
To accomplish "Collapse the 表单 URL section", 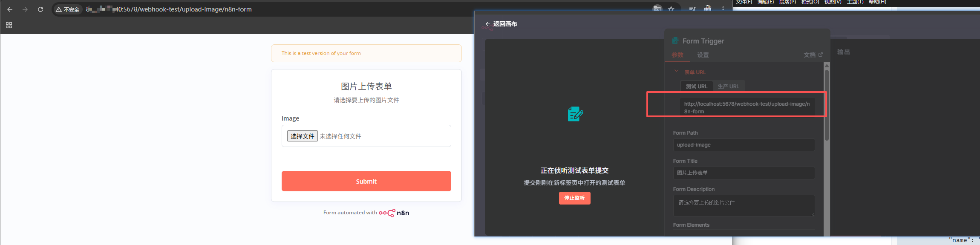I will tap(676, 72).
